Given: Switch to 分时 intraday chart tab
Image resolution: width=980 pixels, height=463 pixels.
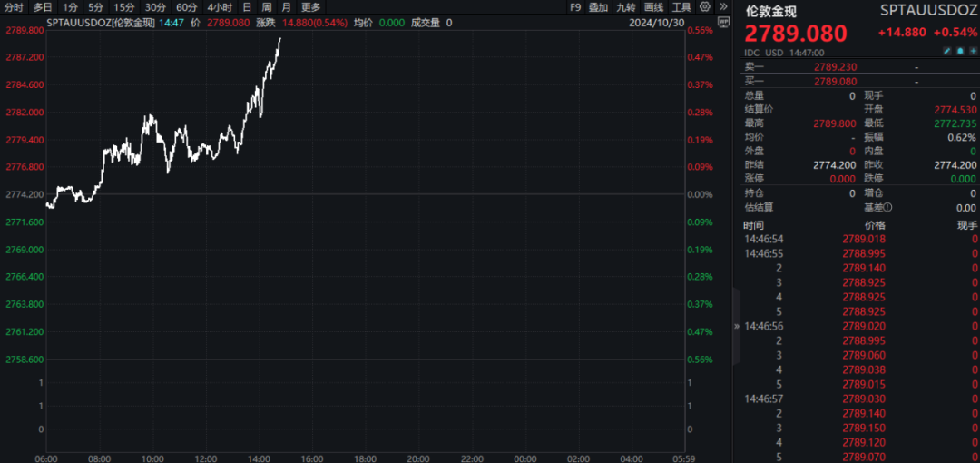Looking at the screenshot, I should [14, 6].
